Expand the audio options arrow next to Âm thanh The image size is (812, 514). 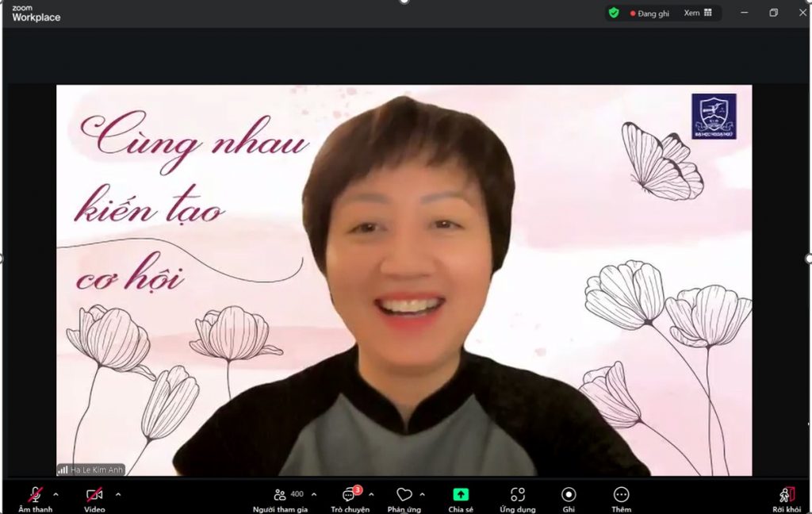(56, 494)
